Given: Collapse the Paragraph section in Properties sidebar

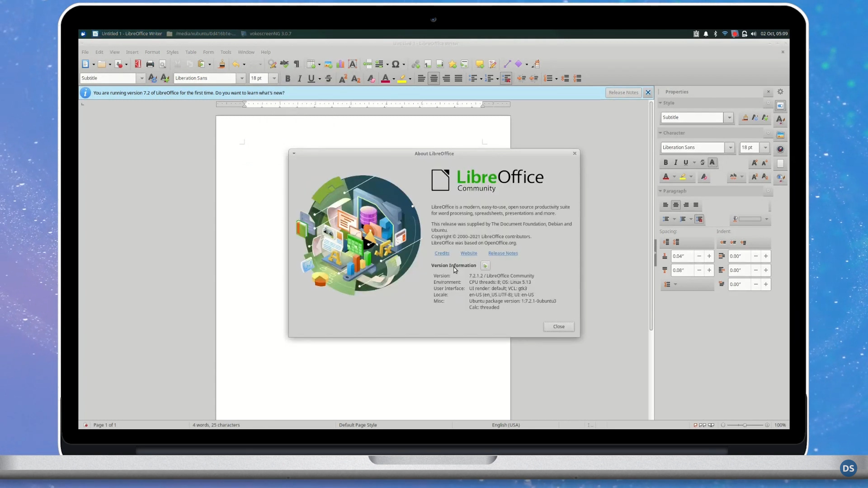Looking at the screenshot, I should 660,191.
